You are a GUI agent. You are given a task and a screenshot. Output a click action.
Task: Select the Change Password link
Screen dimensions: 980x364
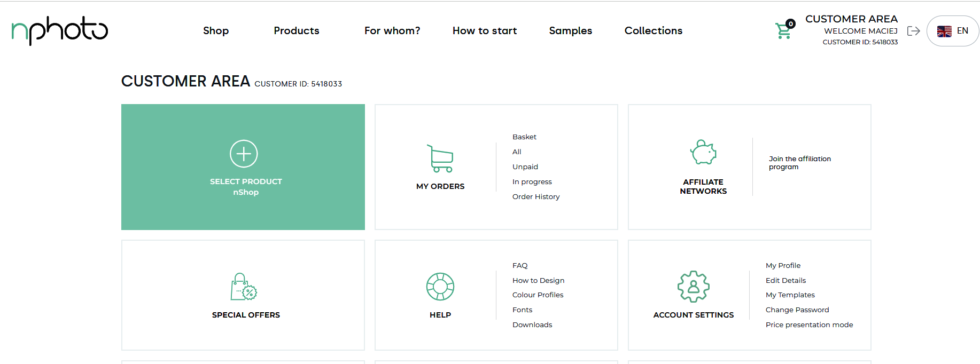point(797,310)
